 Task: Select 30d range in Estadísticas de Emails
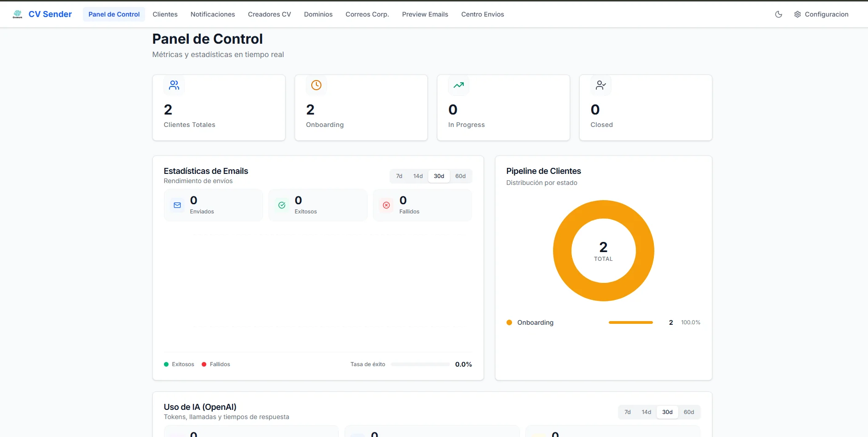(439, 176)
